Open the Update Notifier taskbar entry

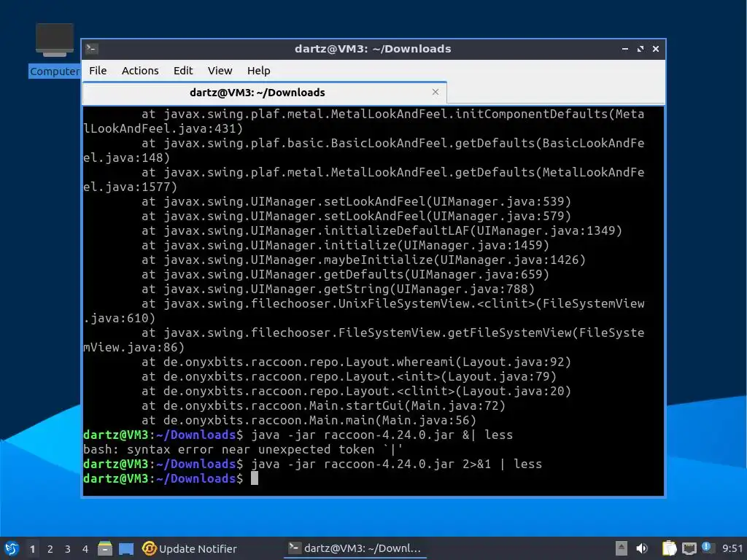tap(190, 548)
